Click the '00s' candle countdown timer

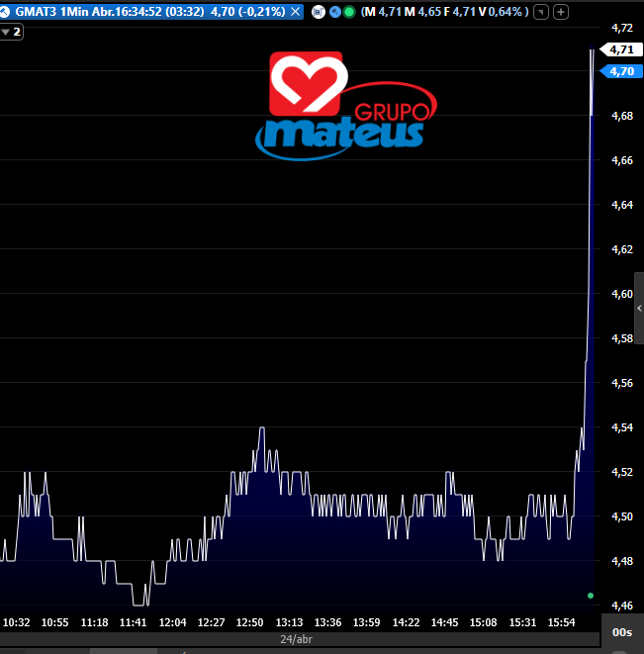point(622,632)
